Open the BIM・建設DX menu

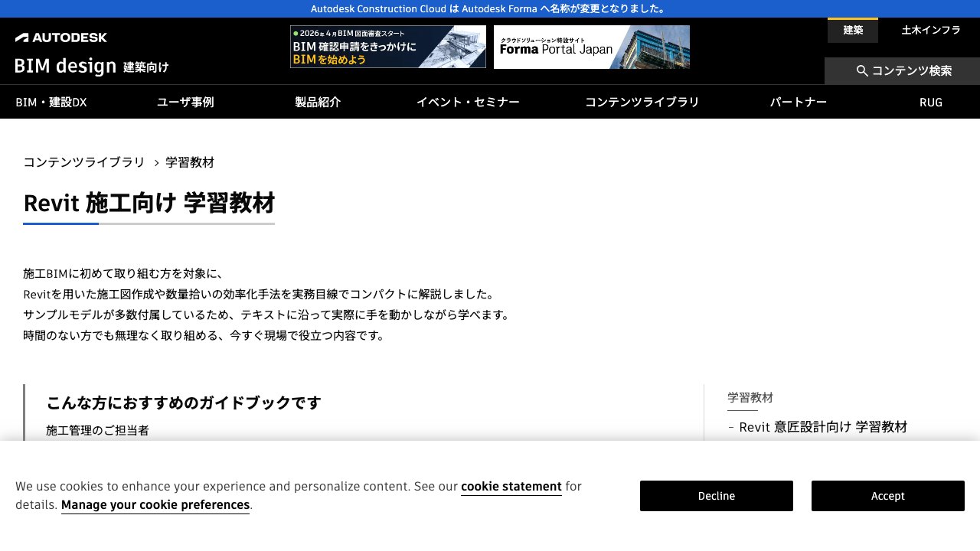[51, 102]
